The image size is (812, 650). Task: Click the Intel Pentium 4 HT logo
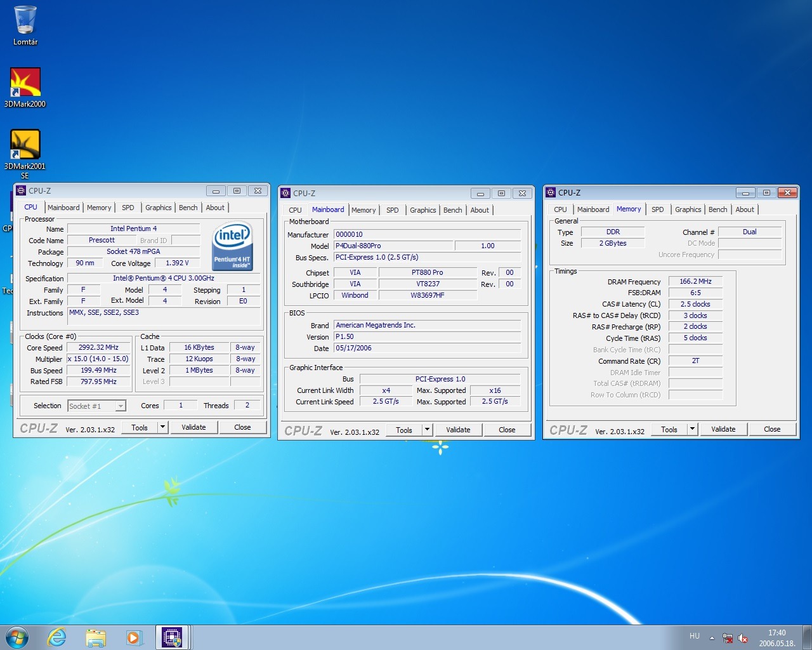click(x=232, y=246)
